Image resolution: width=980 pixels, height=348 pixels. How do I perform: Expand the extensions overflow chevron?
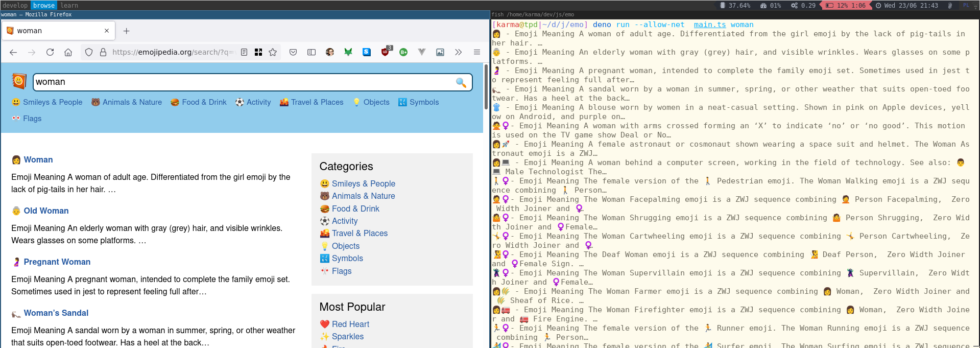pos(458,52)
